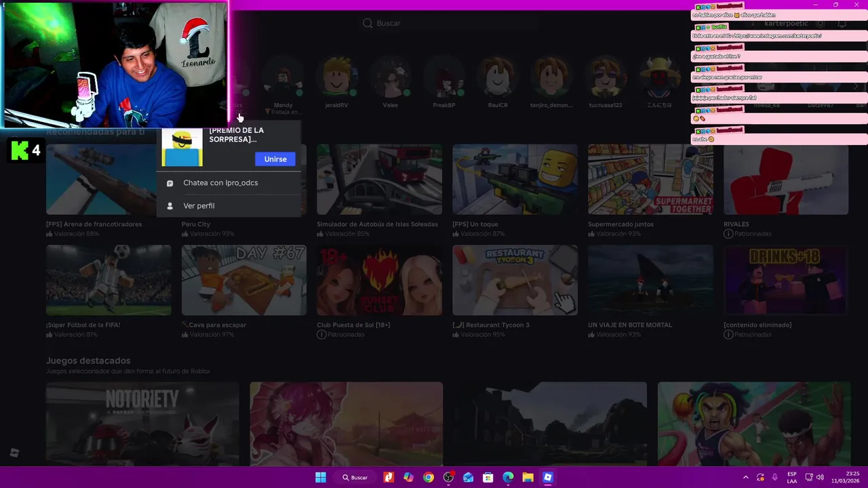868x488 pixels.
Task: Open the Peru City game title
Action: [x=196, y=224]
